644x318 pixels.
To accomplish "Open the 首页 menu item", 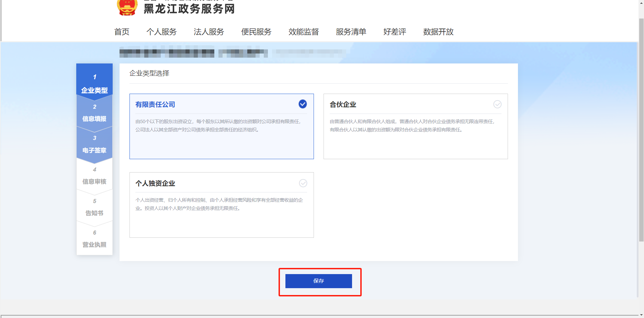I will 122,32.
